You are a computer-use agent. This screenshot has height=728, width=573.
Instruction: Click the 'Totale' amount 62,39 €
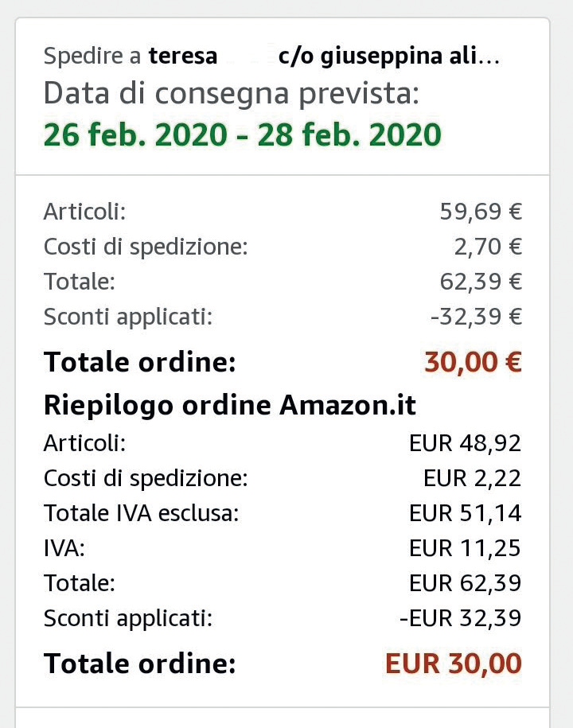pos(481,282)
